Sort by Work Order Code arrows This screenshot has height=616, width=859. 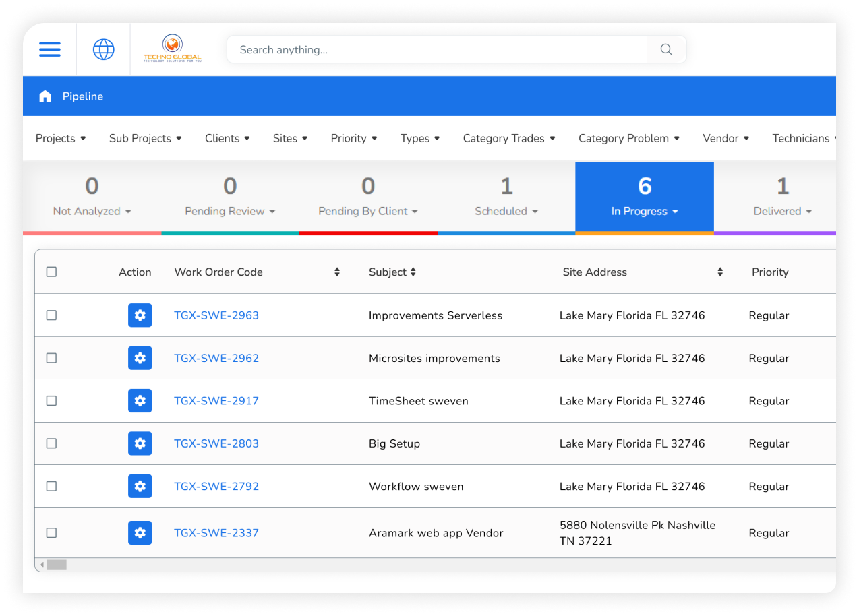pos(337,272)
